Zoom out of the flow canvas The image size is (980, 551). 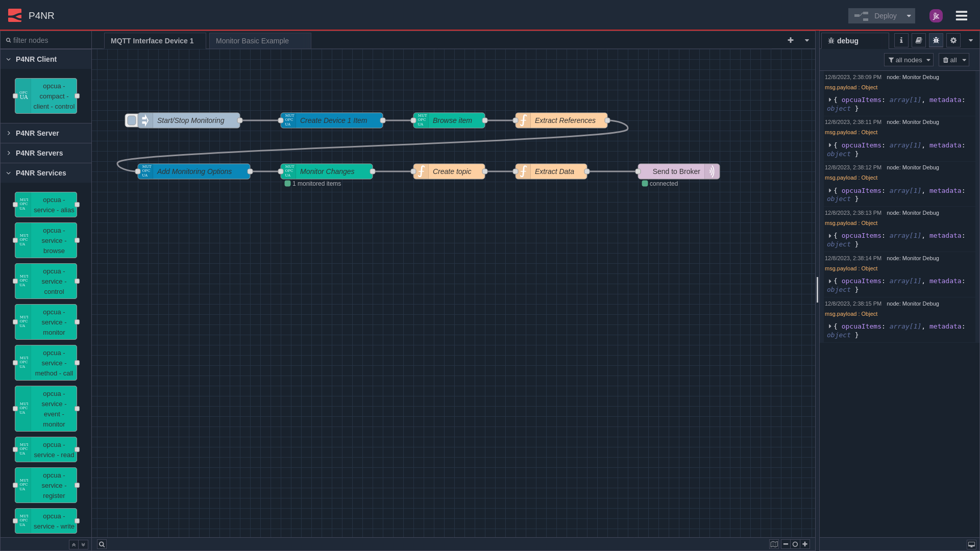tap(786, 544)
